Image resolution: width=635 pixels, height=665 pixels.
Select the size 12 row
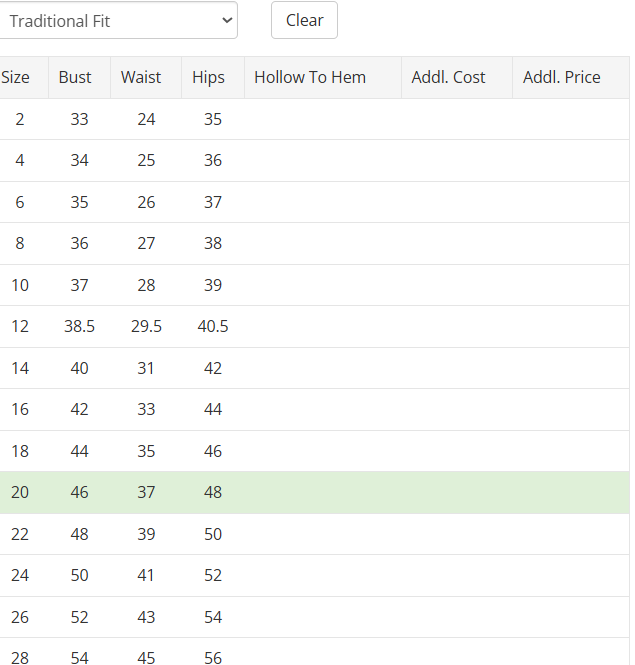point(20,326)
